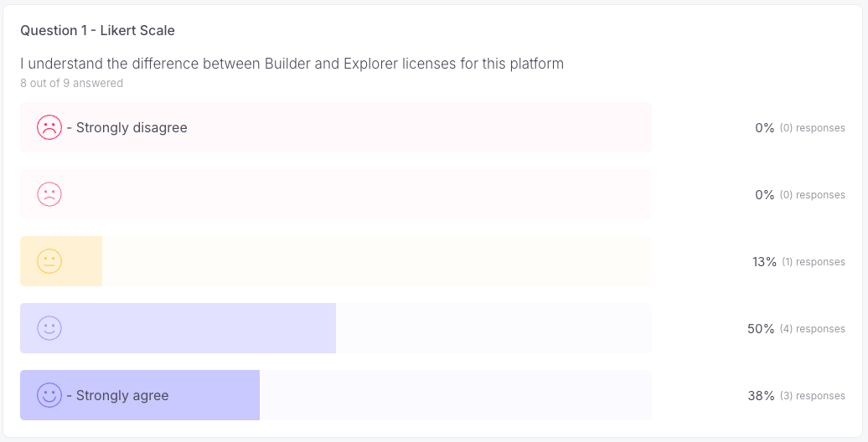Viewport: 868px width, 442px height.
Task: Click the pink slightly sad face icon
Action: pyautogui.click(x=49, y=194)
